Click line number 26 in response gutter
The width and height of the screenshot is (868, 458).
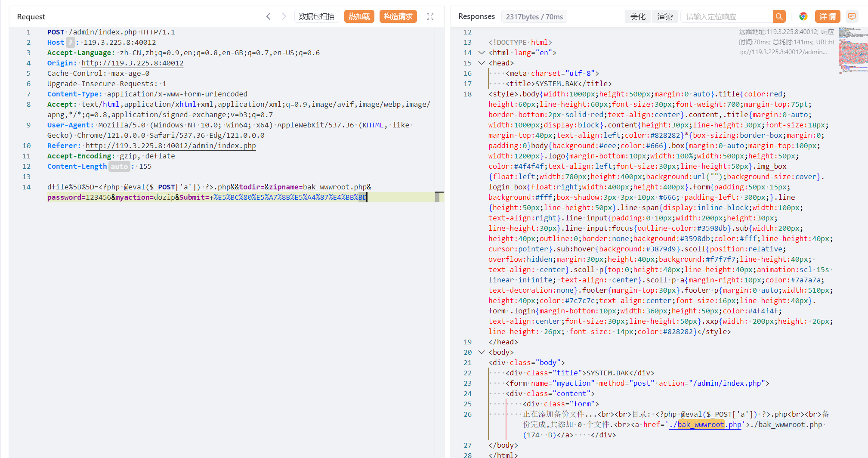(467, 414)
